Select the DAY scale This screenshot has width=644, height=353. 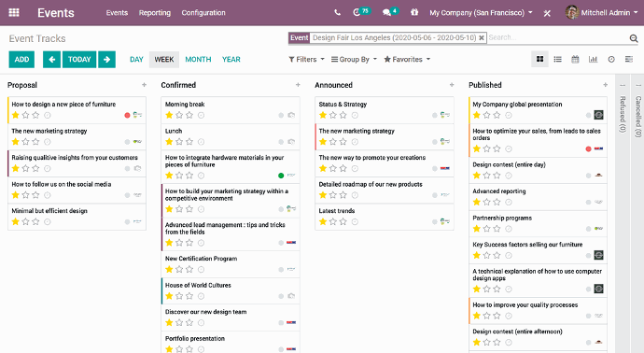click(x=136, y=59)
